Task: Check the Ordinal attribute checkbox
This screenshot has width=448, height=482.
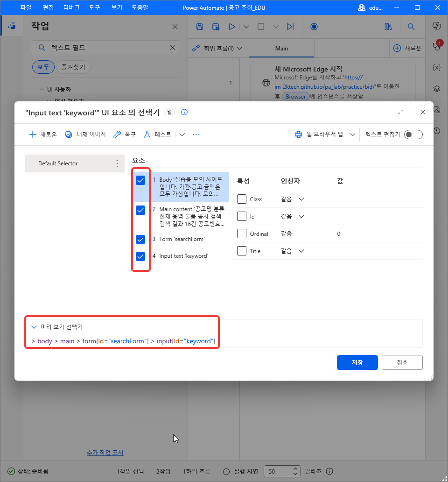Action: tap(242, 234)
